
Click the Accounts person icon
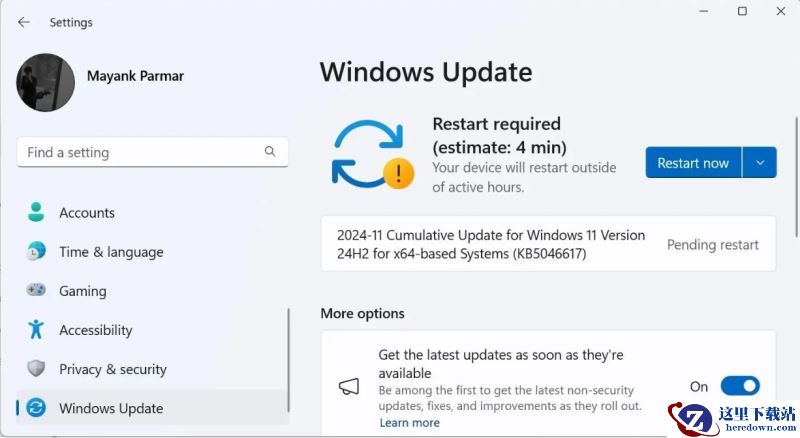click(x=36, y=212)
